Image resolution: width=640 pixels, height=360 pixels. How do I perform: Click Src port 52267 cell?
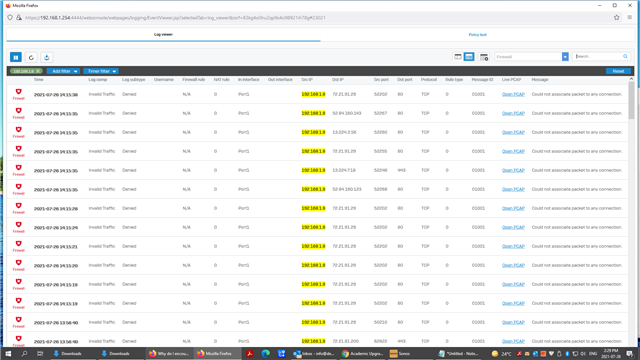[x=380, y=113]
